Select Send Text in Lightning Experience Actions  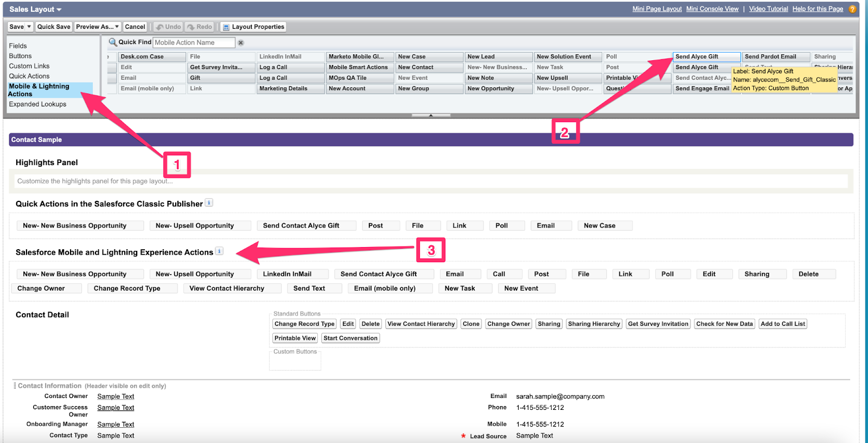pos(314,288)
